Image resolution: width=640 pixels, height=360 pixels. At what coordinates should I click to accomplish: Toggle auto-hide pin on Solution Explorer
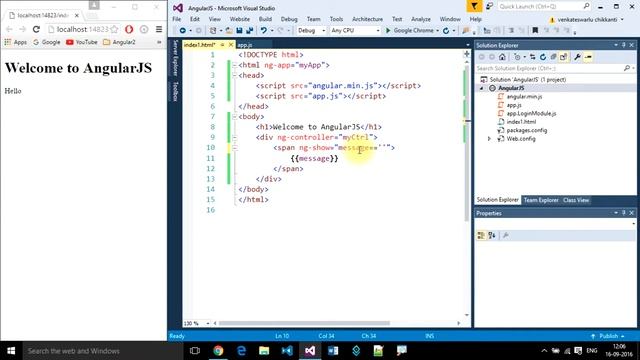624,45
